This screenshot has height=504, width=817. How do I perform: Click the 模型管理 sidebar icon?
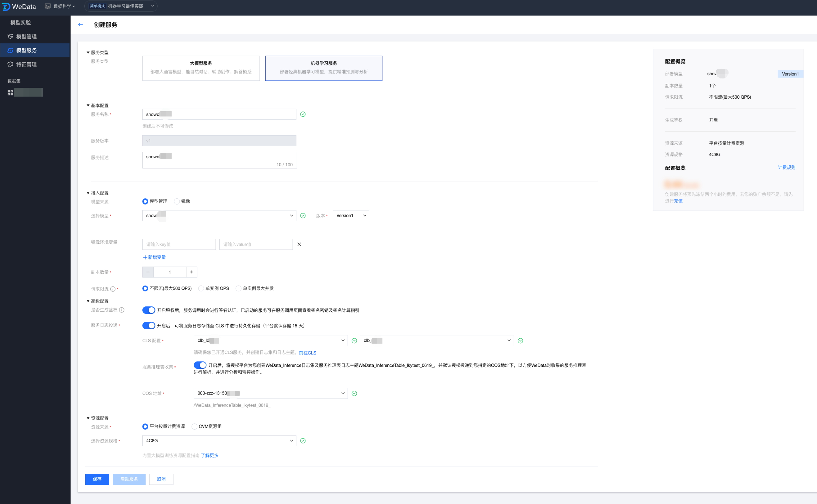click(x=10, y=36)
